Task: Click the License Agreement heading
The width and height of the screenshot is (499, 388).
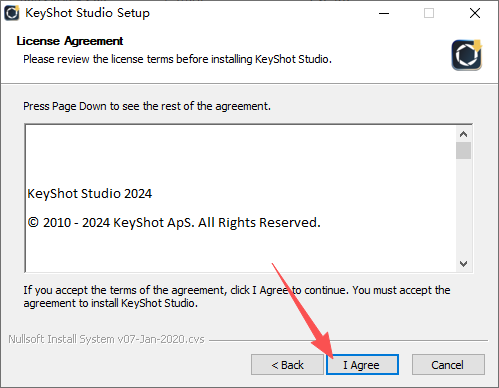Action: pyautogui.click(x=70, y=41)
